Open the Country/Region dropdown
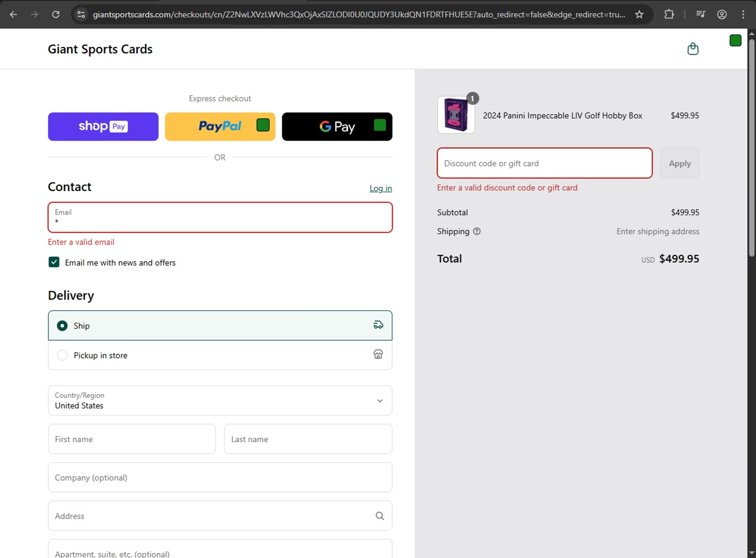Screen dimensions: 756x558 coord(220,401)
